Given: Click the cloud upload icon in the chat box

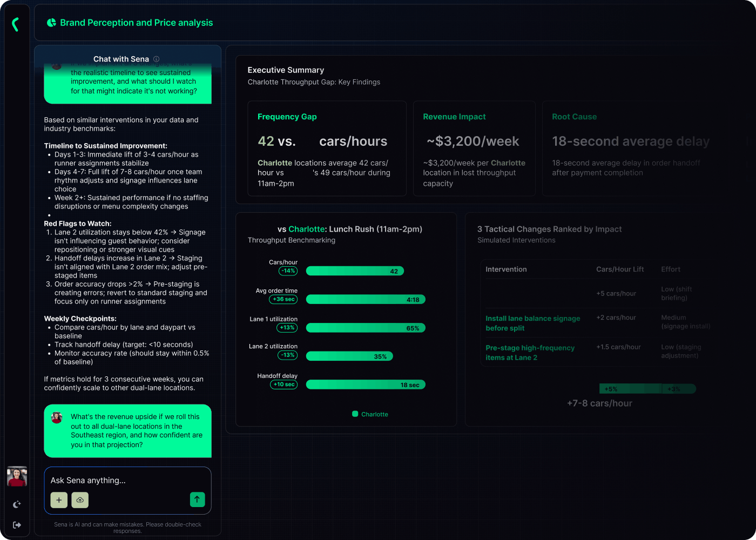Looking at the screenshot, I should pos(80,500).
